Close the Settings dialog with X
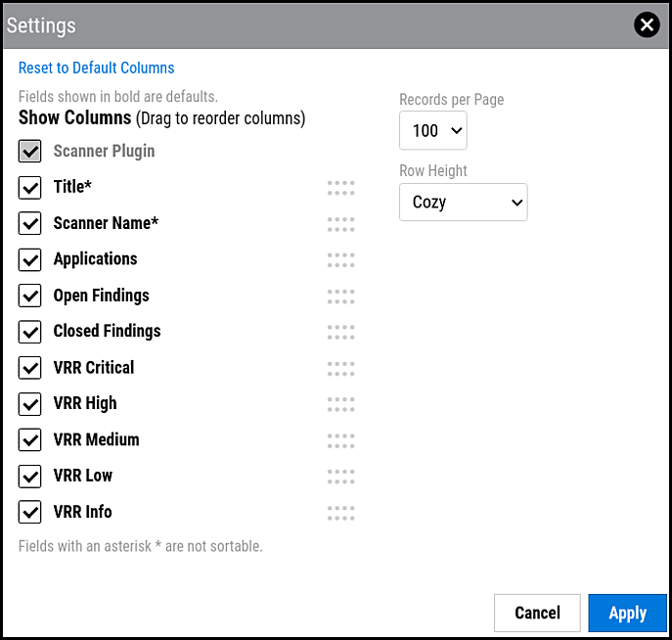Image resolution: width=672 pixels, height=640 pixels. point(647,25)
